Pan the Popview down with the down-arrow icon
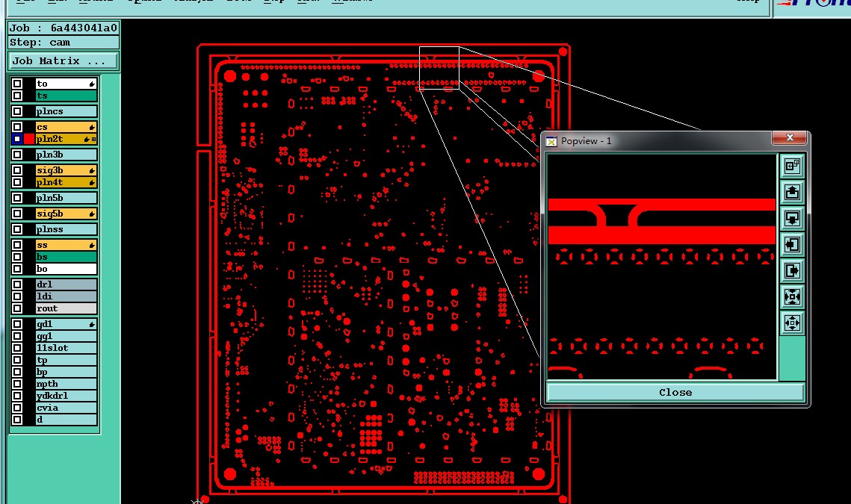851x504 pixels. tap(792, 218)
